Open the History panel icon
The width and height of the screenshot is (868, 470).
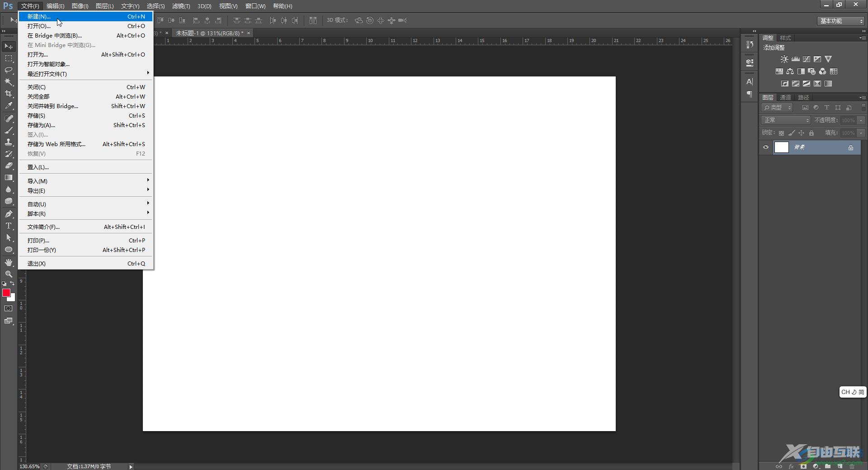[750, 44]
